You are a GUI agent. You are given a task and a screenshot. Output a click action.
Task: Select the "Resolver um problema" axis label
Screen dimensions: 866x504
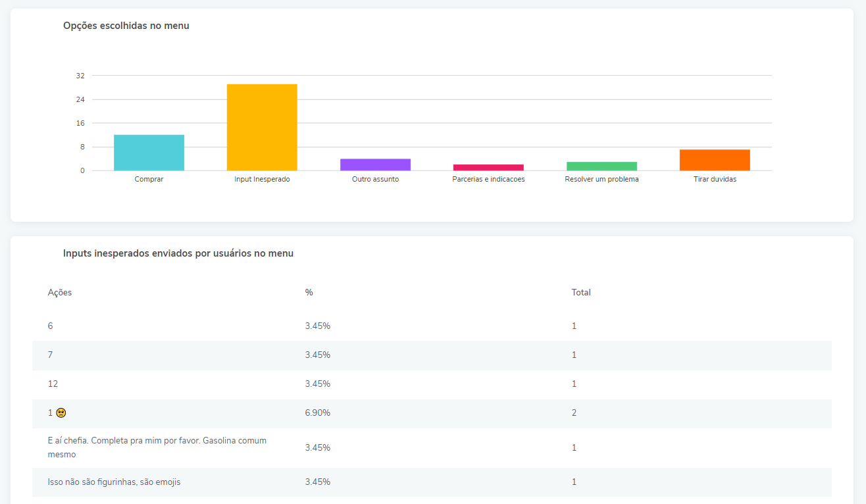click(601, 179)
